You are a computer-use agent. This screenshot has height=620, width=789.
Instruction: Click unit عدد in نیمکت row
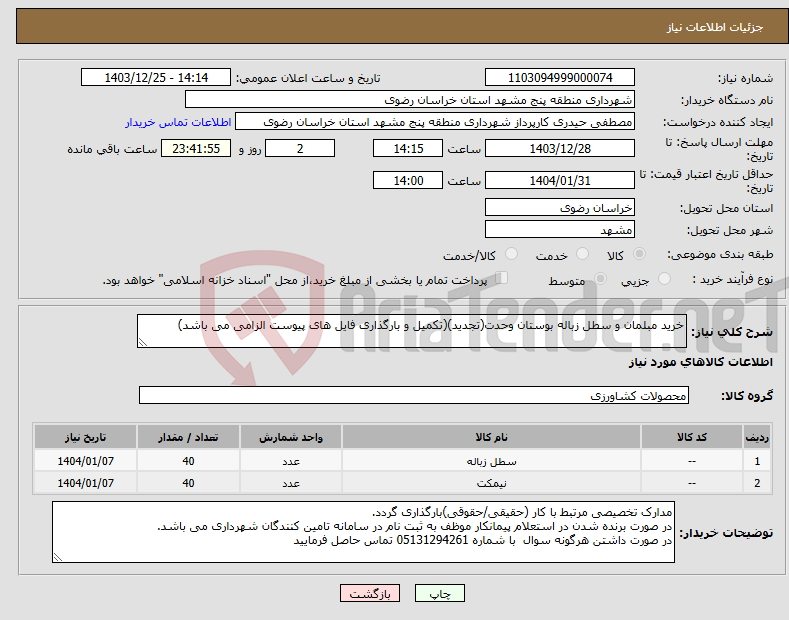pos(291,483)
